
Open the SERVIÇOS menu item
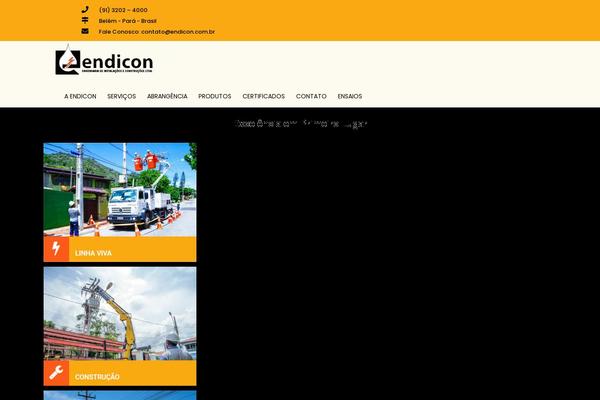point(121,96)
